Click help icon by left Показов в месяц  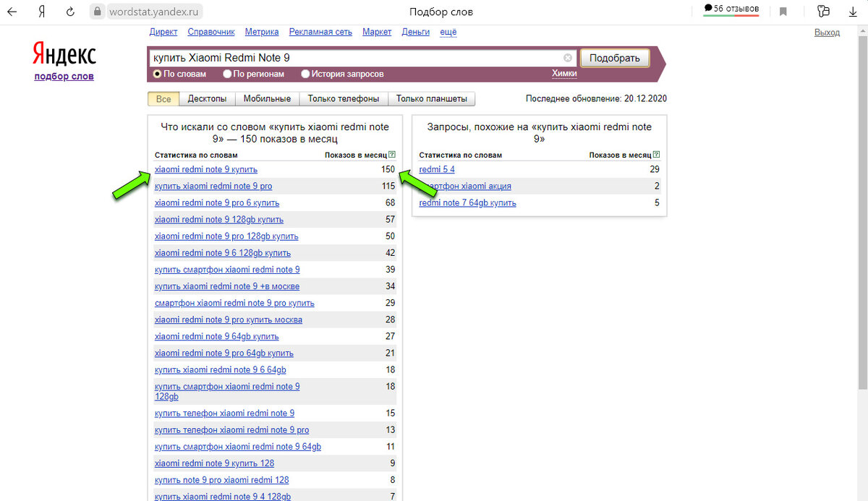click(x=391, y=155)
